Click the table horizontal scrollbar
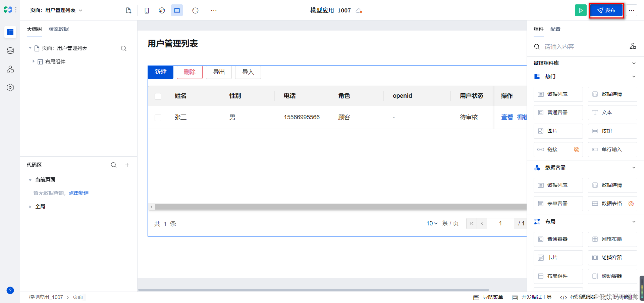 (340, 207)
